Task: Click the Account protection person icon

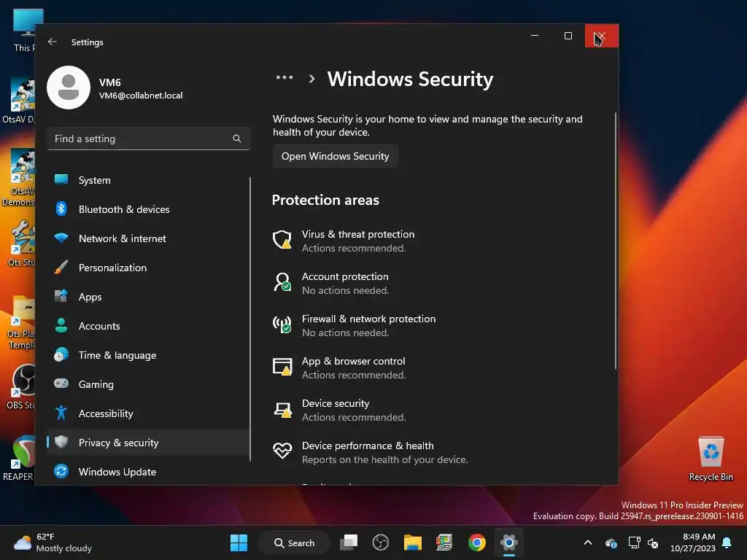Action: [282, 282]
